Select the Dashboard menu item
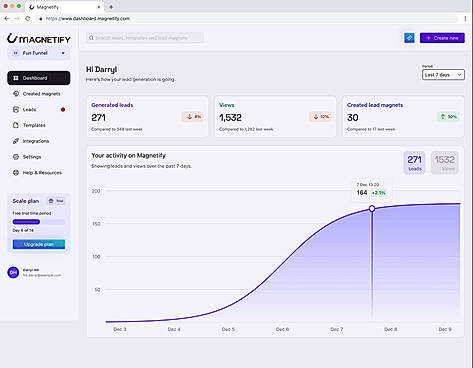473x368 pixels. pos(39,78)
